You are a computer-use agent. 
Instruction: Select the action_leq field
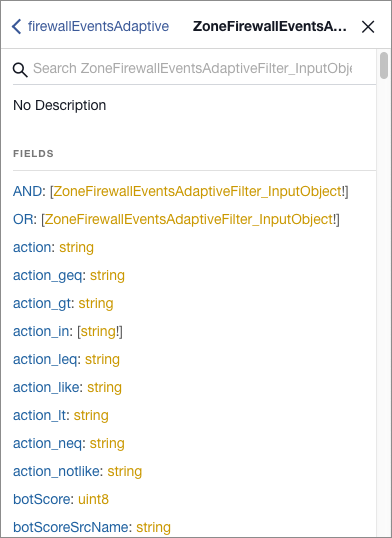click(45, 360)
